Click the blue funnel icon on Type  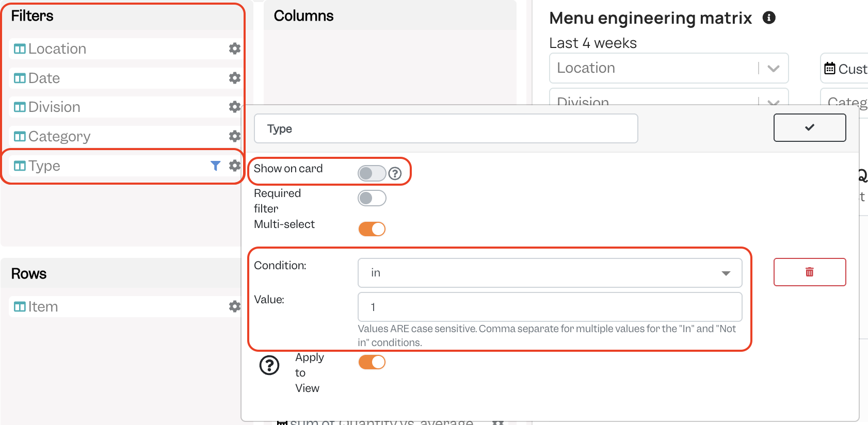pos(216,166)
